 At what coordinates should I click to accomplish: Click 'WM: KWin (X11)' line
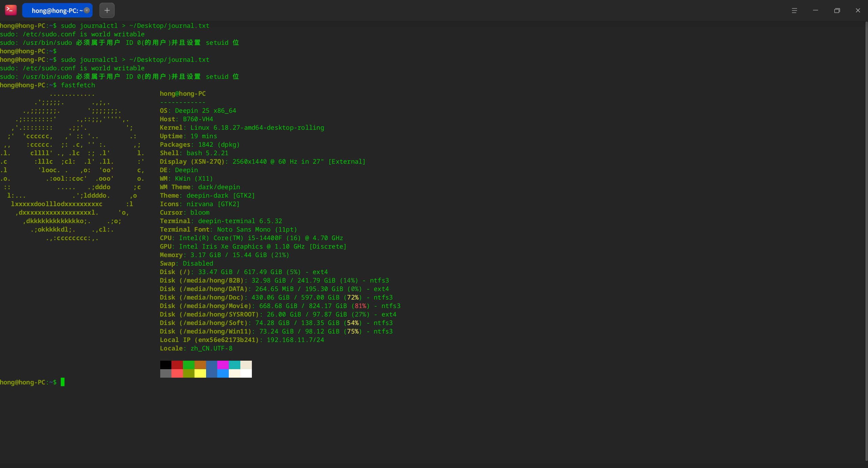pos(186,179)
